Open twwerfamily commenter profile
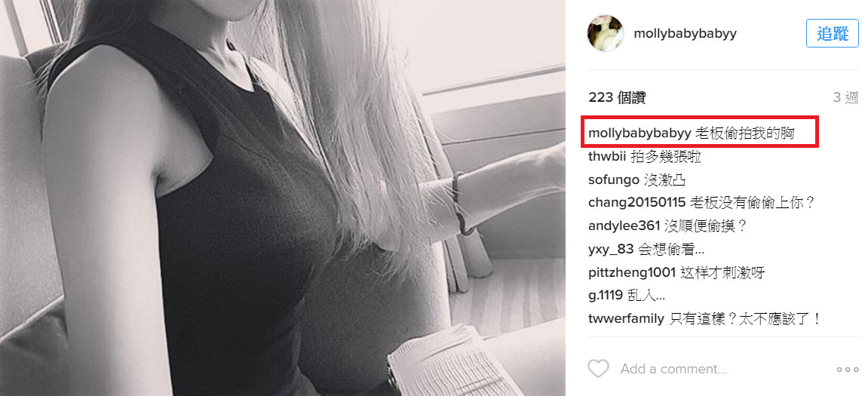The image size is (868, 396). coord(626,318)
